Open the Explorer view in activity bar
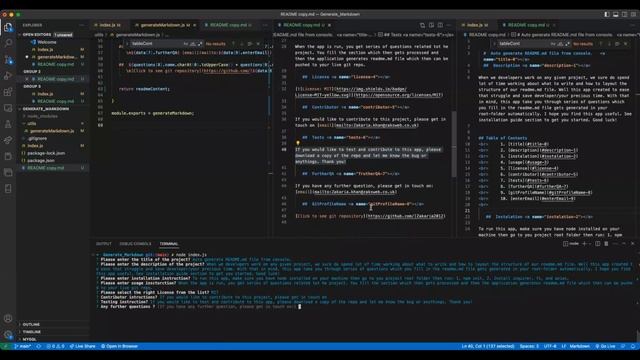640x360 pixels. [x=8, y=27]
